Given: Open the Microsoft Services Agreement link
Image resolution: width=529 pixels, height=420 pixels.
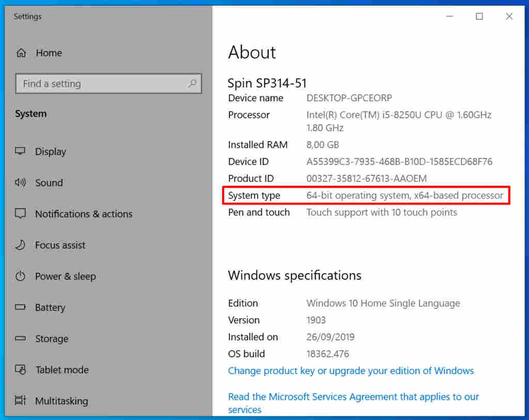Looking at the screenshot, I should point(353,403).
